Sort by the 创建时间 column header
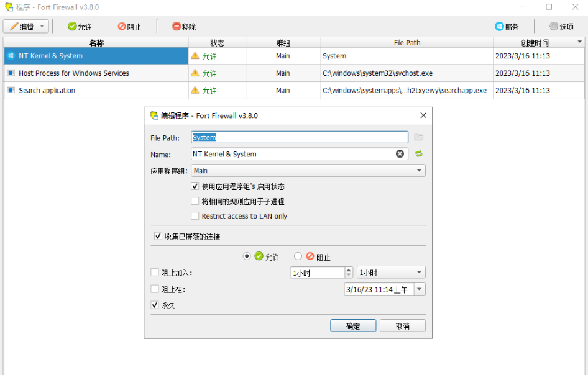588x375 pixels. 535,43
